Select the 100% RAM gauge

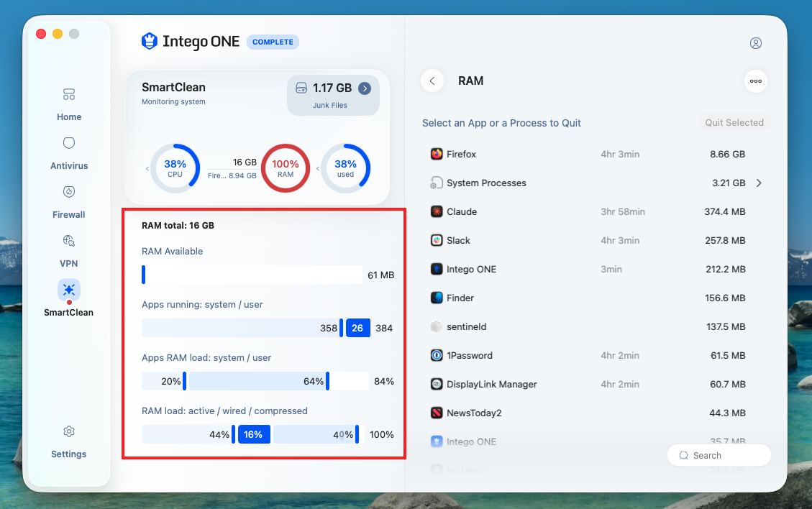[286, 168]
